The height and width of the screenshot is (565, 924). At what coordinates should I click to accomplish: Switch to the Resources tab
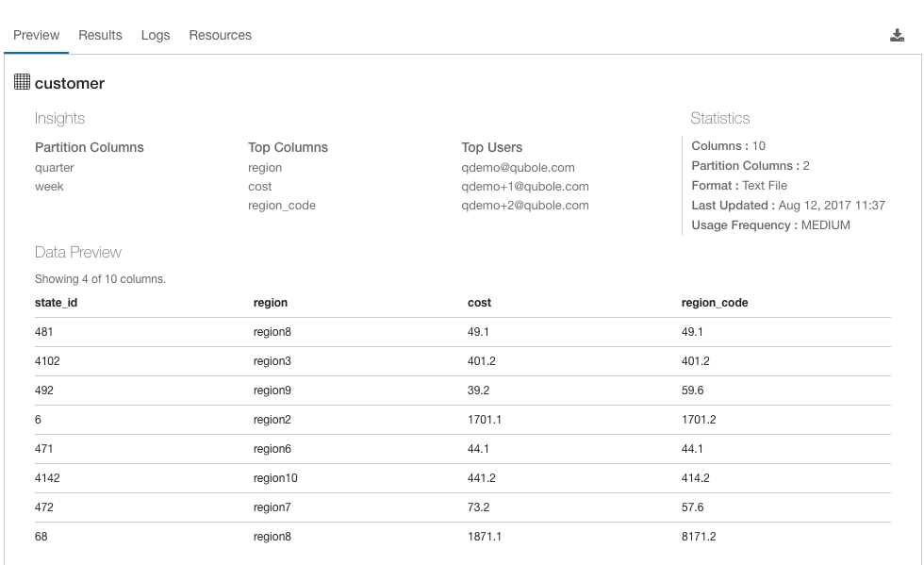click(220, 36)
